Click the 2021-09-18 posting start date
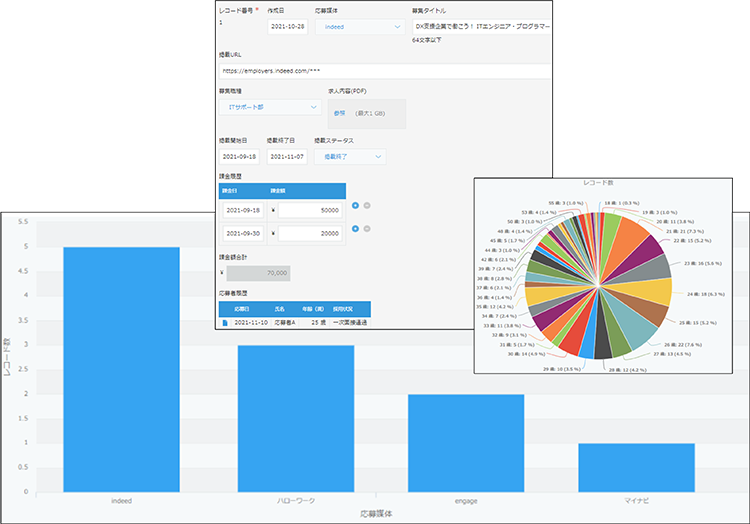 239,157
